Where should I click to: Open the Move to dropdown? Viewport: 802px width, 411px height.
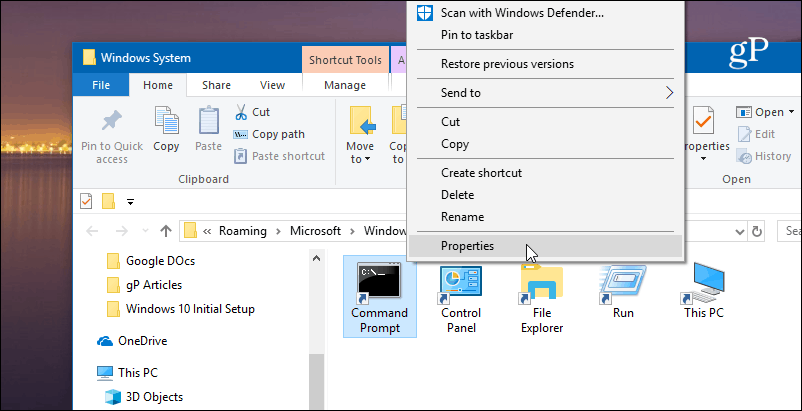360,135
